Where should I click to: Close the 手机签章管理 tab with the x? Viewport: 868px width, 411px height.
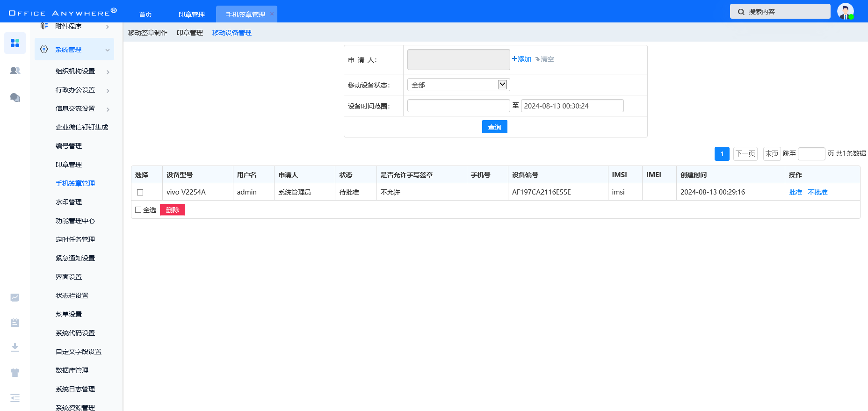[x=272, y=14]
